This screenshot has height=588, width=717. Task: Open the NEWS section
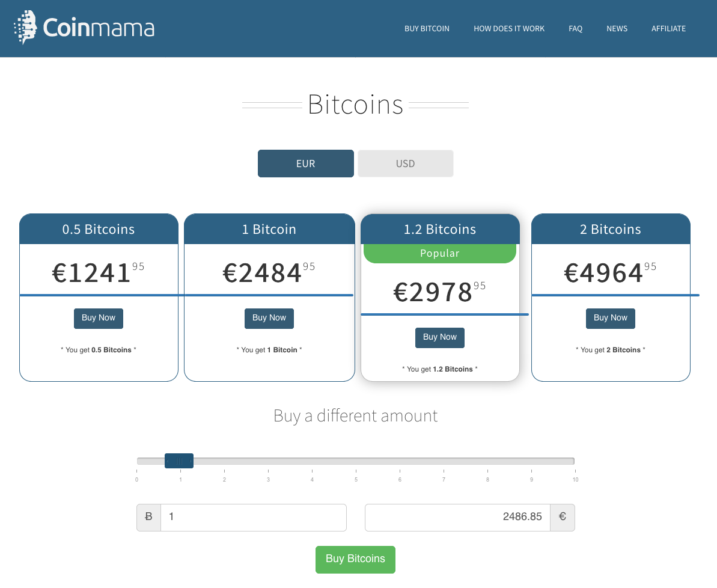(617, 28)
